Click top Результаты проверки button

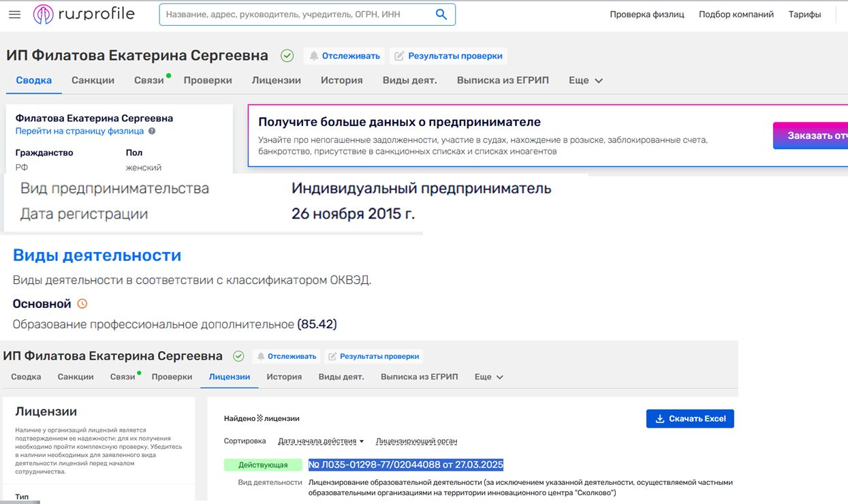(448, 56)
